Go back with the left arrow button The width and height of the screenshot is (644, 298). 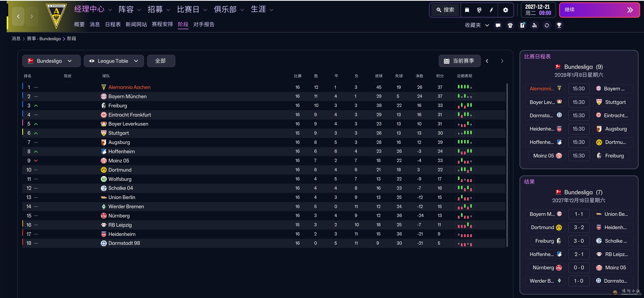[x=18, y=16]
